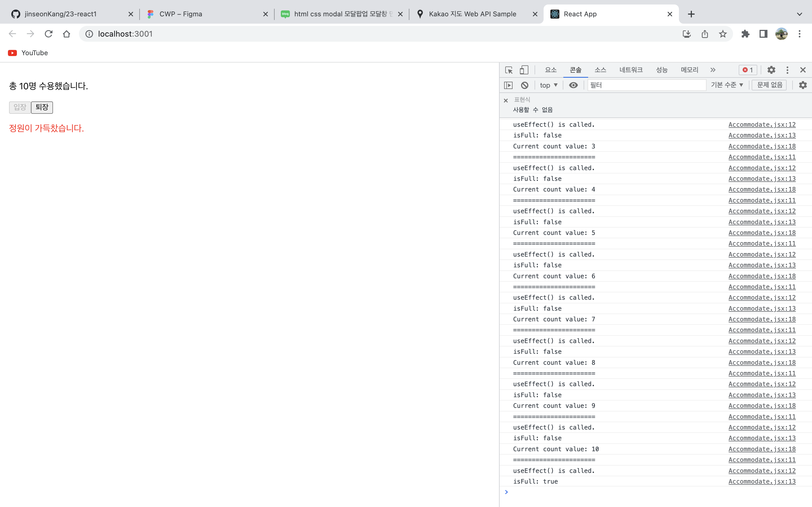Open the 소스 panel

click(600, 70)
